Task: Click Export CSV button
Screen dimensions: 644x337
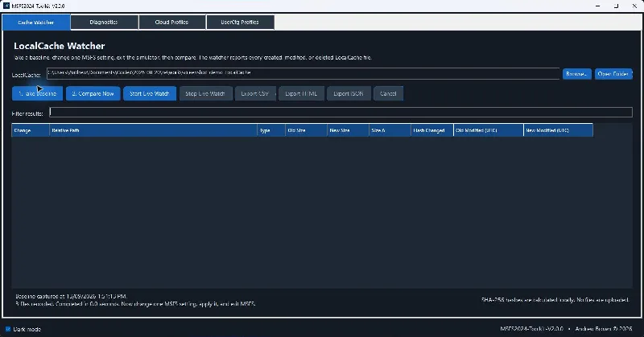Action: [254, 93]
